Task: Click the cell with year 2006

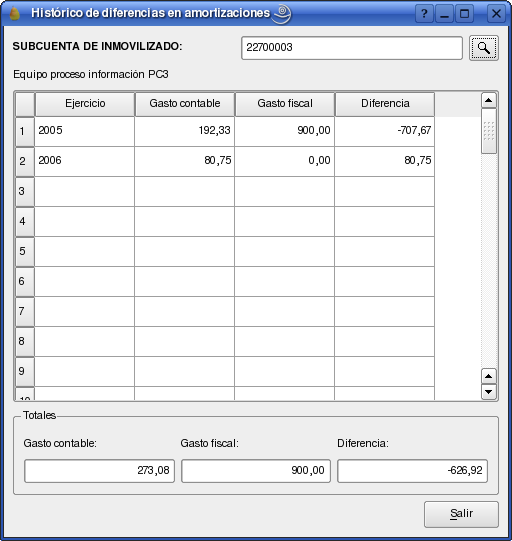Action: 85,161
